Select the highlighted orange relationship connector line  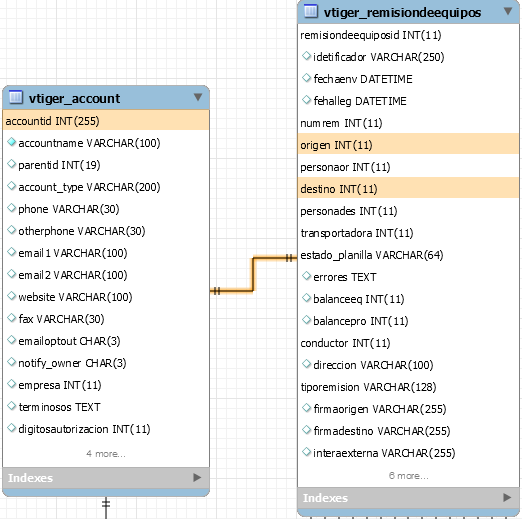pos(253,274)
